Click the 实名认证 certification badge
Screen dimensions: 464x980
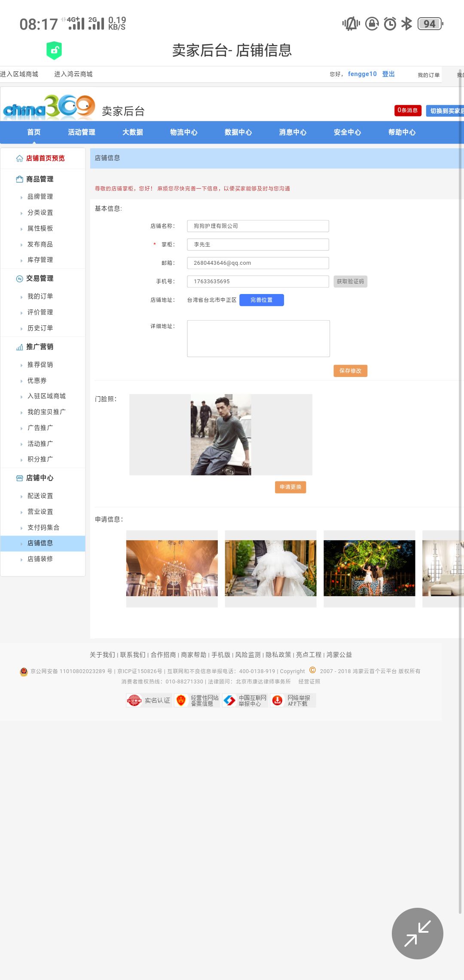point(149,701)
